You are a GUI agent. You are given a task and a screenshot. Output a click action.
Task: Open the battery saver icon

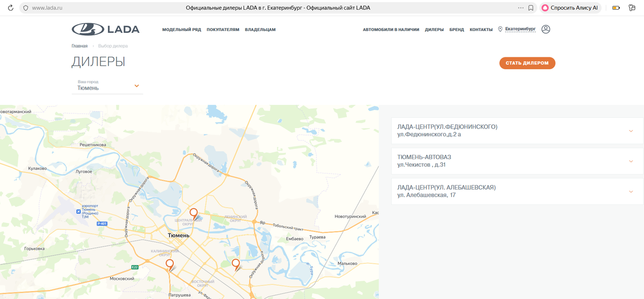pyautogui.click(x=616, y=8)
